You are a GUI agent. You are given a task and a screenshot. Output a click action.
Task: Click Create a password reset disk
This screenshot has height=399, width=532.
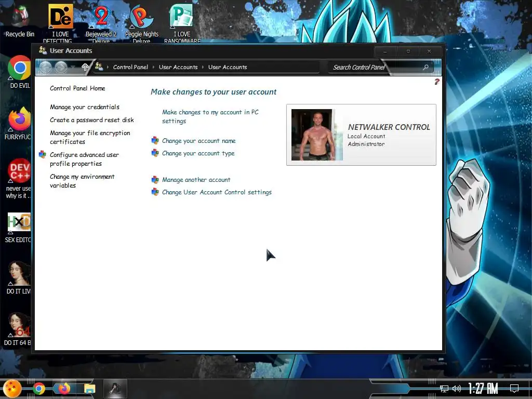click(x=91, y=120)
